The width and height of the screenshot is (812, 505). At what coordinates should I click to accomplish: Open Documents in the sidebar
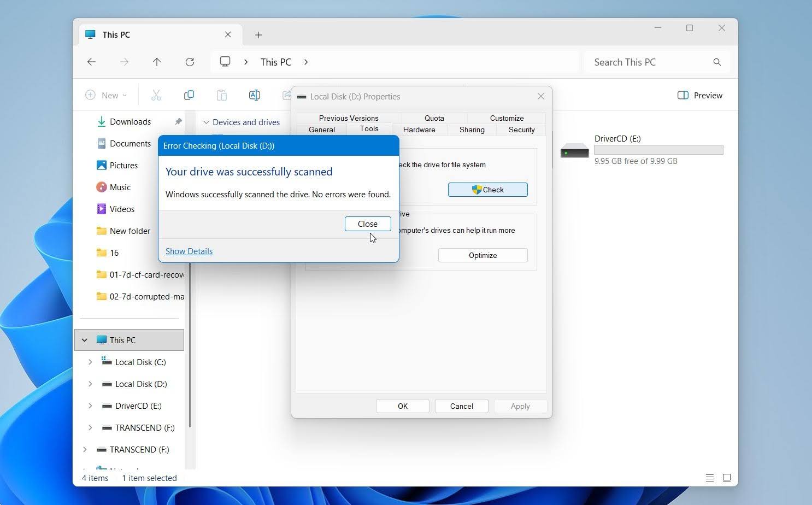point(130,144)
